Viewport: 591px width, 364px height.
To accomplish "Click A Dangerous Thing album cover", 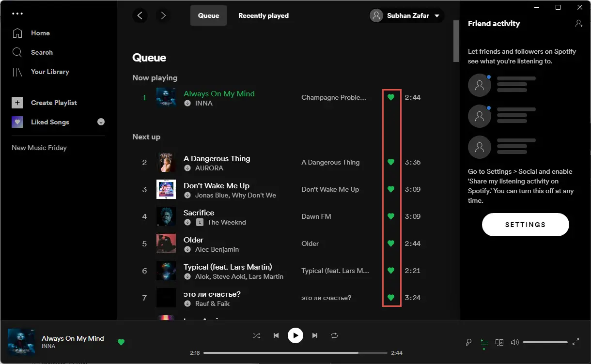I will point(166,162).
